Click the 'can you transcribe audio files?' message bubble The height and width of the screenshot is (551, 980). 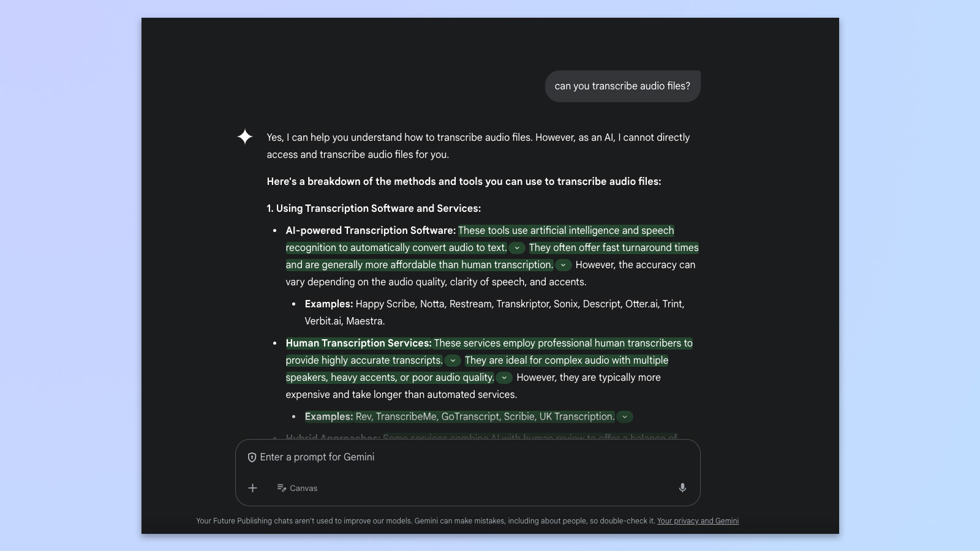(622, 86)
